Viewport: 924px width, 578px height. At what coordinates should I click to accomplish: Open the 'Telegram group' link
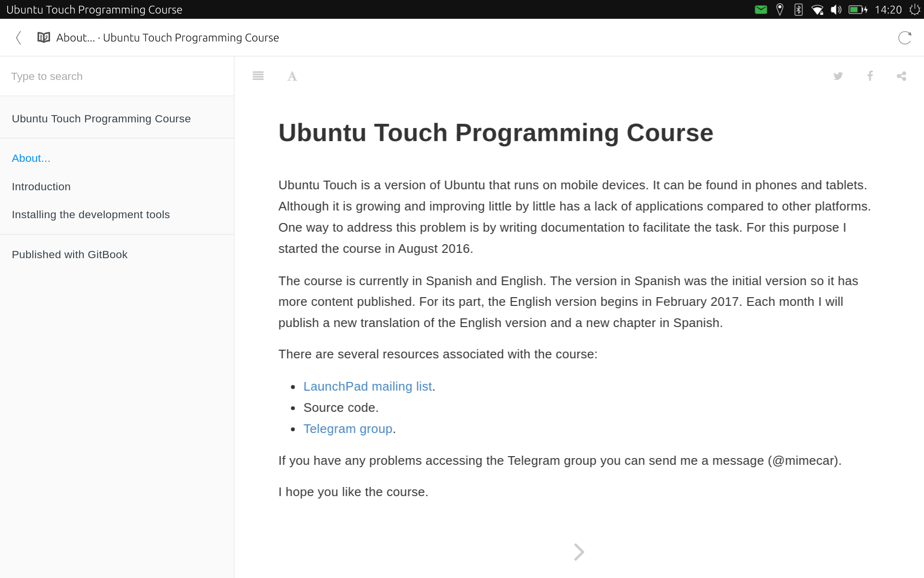click(348, 429)
